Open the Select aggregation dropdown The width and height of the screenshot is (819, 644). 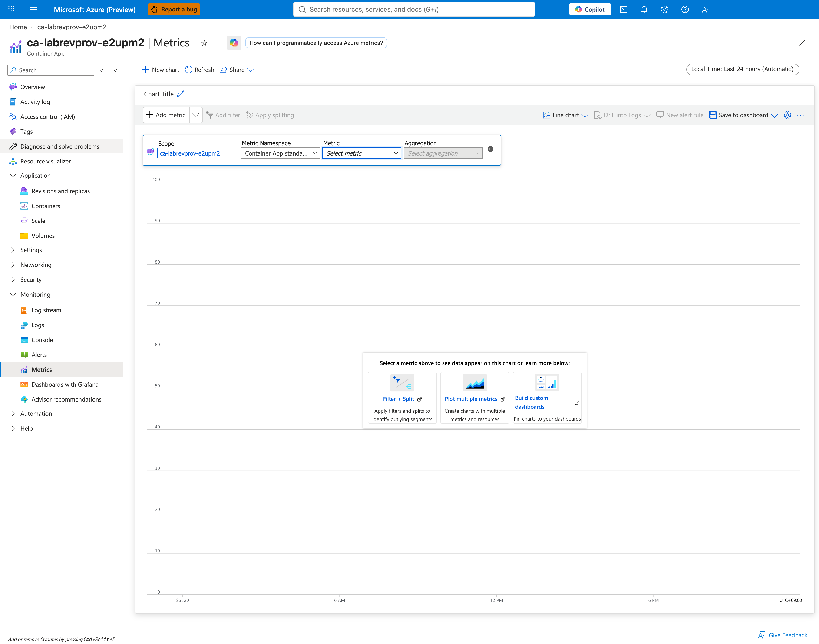point(443,153)
